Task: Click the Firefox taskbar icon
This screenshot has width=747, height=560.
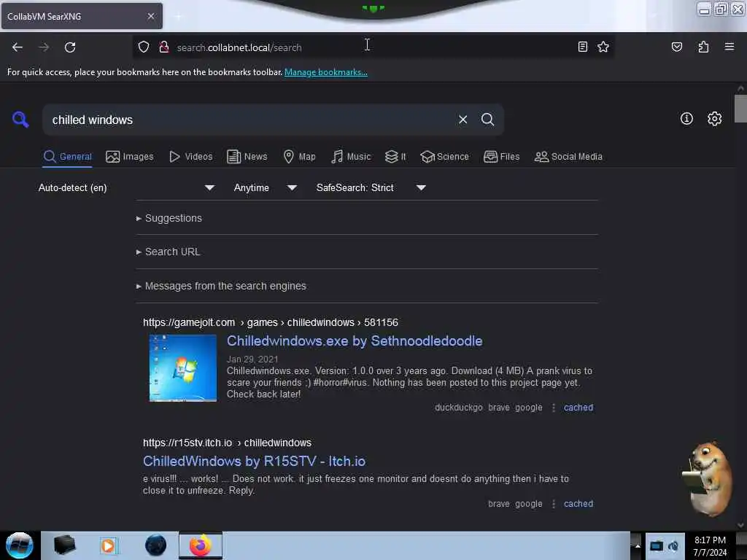Action: click(x=201, y=545)
